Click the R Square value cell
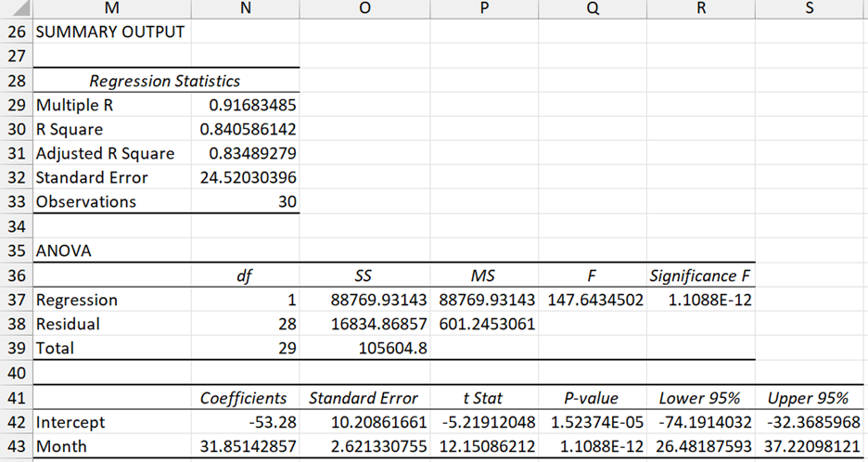The width and height of the screenshot is (868, 462). [248, 130]
